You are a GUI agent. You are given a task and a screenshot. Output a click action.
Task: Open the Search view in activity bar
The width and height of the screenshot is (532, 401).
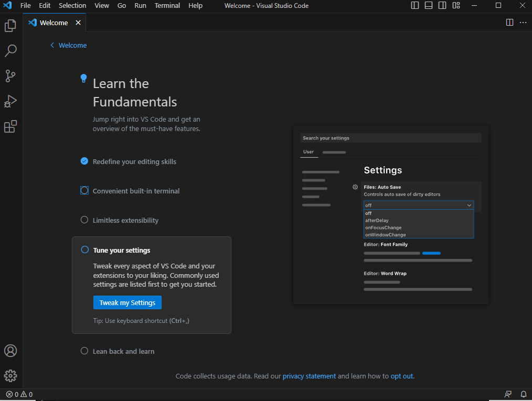[10, 50]
